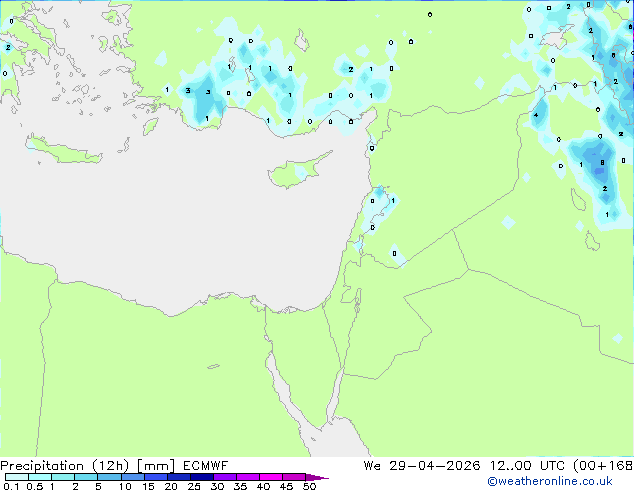The height and width of the screenshot is (490, 634).
Task: Pick the 5–10 mm legend swatch
Action: [x=109, y=477]
